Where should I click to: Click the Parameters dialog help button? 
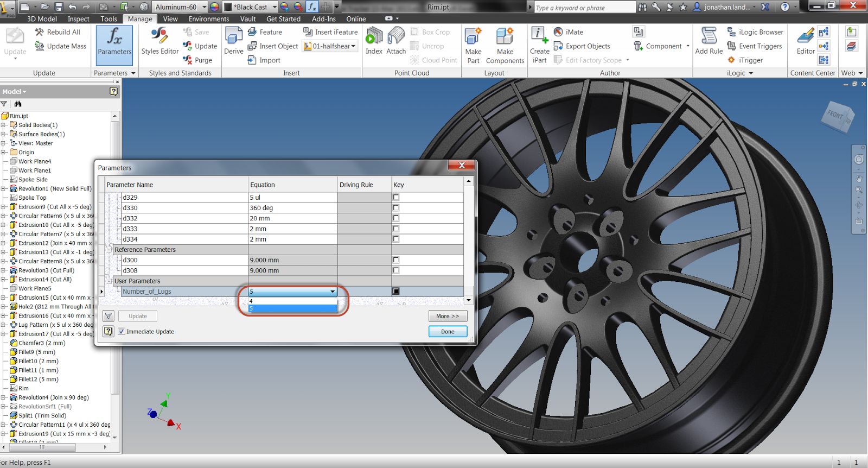(108, 331)
